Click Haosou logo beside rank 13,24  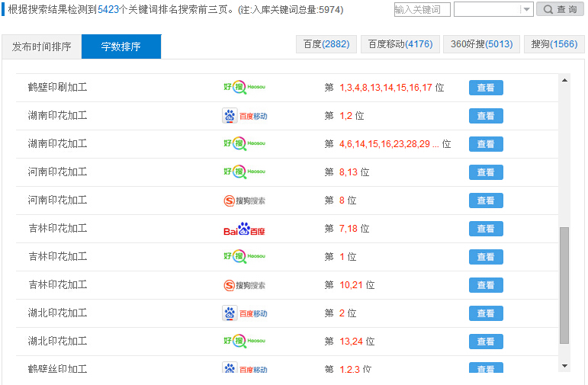click(x=244, y=341)
